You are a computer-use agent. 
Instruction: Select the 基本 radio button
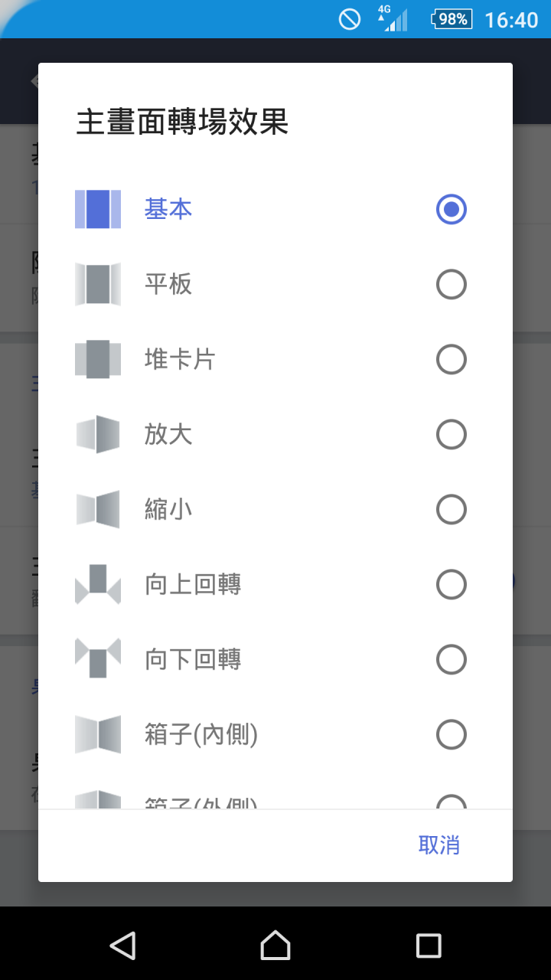coord(452,209)
